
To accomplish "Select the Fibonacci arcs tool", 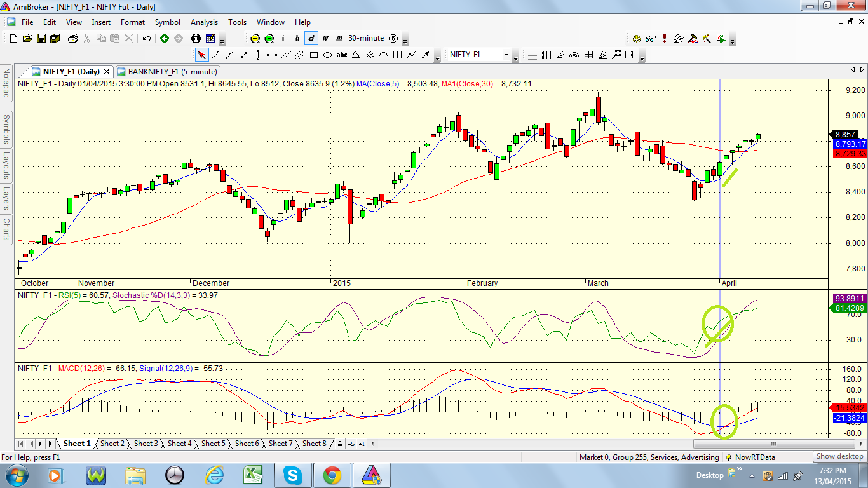I will 574,55.
